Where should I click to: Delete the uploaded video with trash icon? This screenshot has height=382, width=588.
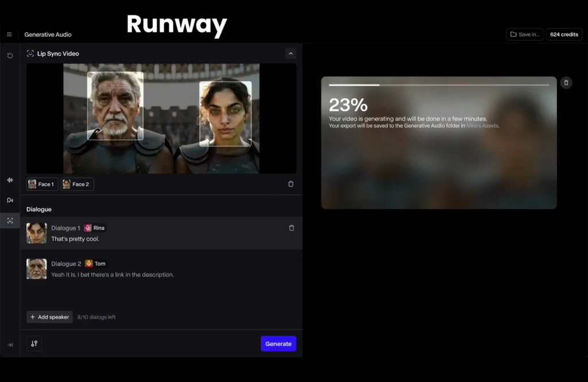coord(291,184)
